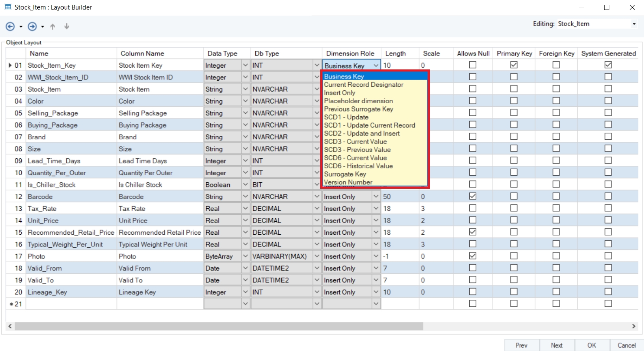The height and width of the screenshot is (351, 644).
Task: Toggle System Generated for Stock_Item_Key row
Action: [x=608, y=65]
